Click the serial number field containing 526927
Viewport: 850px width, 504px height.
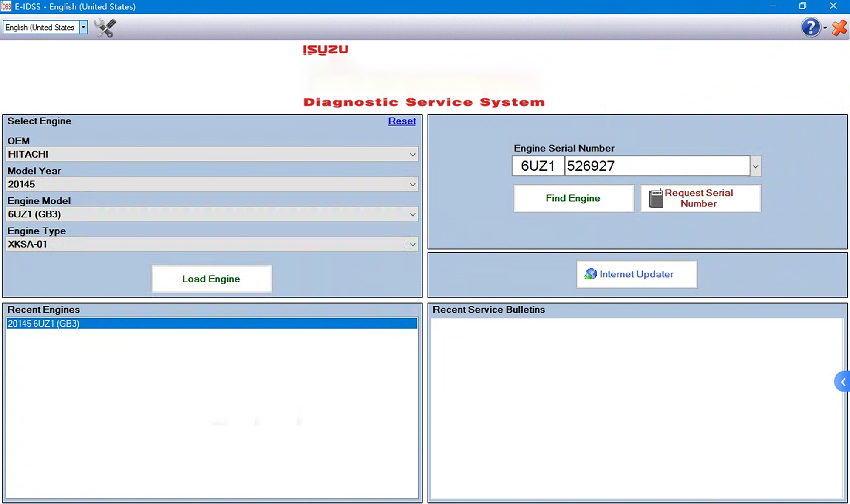[x=657, y=166]
